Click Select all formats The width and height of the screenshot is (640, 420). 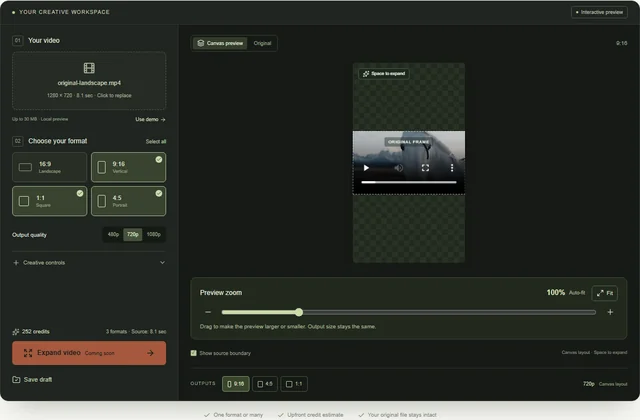click(x=156, y=141)
